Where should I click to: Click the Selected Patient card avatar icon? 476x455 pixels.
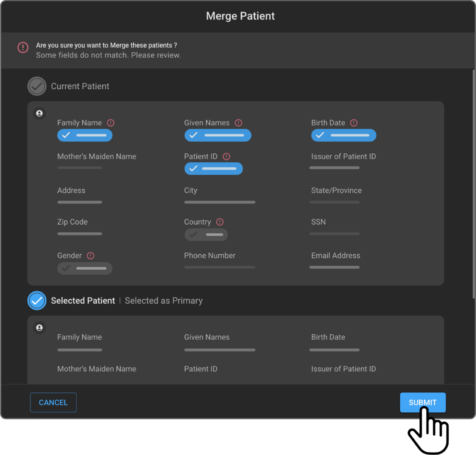(39, 328)
